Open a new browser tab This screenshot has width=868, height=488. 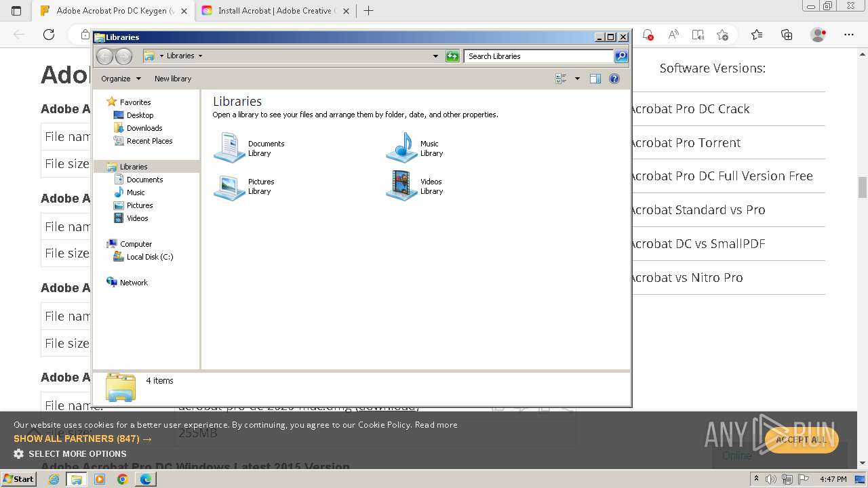pyautogui.click(x=369, y=11)
